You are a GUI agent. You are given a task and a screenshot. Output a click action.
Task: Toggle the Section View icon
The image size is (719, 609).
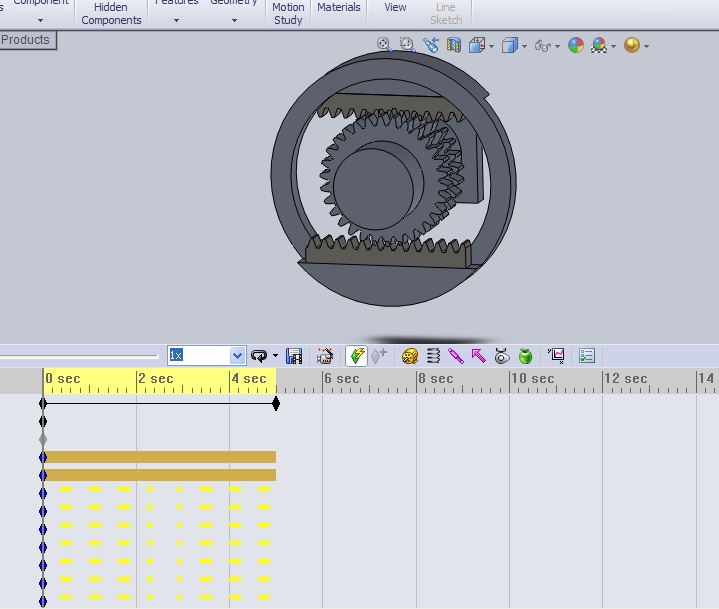[x=454, y=45]
